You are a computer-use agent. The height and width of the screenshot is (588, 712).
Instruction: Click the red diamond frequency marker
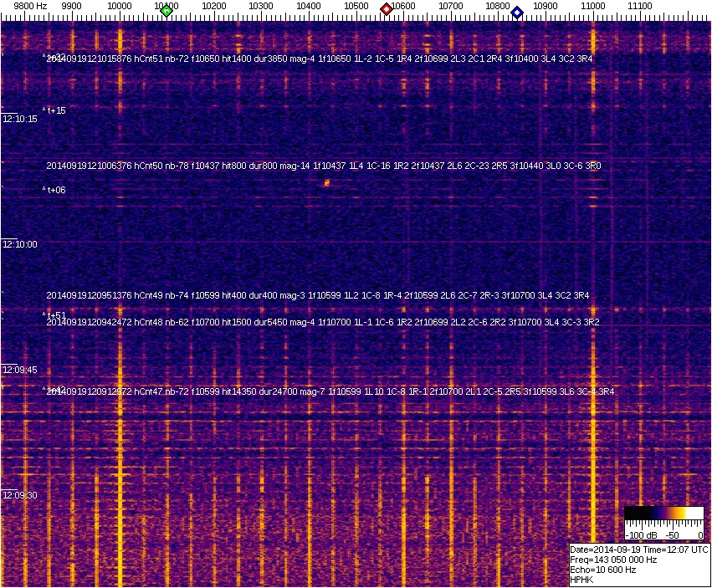pos(386,9)
